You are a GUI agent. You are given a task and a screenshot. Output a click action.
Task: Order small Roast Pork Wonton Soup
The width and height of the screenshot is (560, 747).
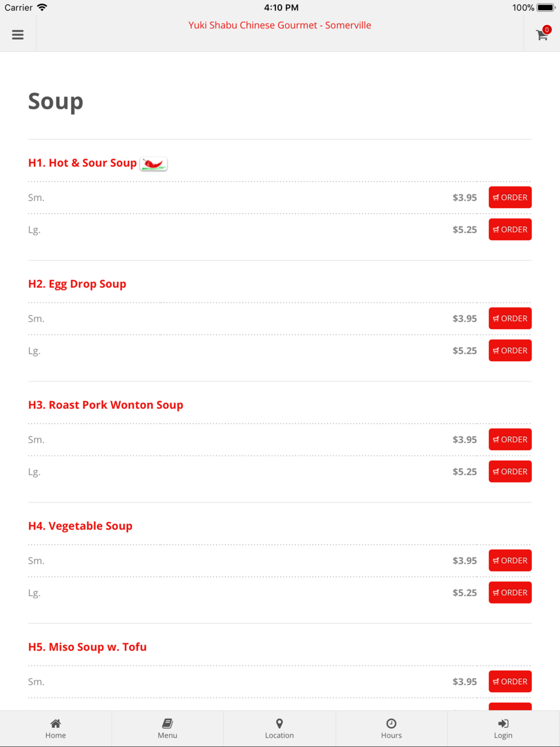(510, 440)
